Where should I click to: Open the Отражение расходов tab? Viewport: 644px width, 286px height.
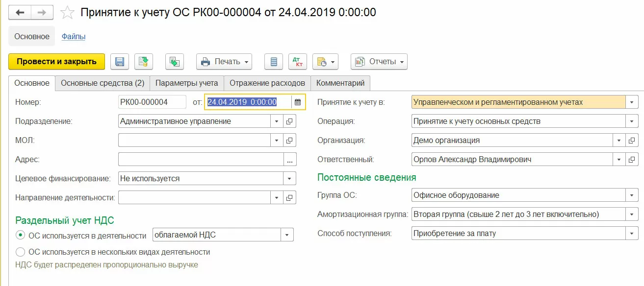[267, 83]
